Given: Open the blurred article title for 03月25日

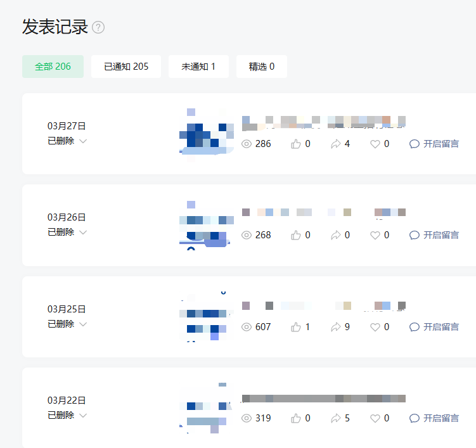Looking at the screenshot, I should [324, 305].
